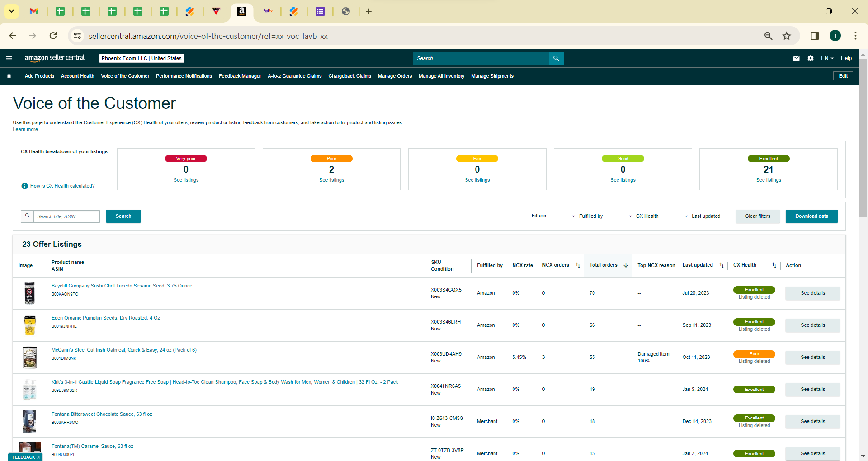This screenshot has height=461, width=868.
Task: Click the header Search box
Action: click(481, 58)
